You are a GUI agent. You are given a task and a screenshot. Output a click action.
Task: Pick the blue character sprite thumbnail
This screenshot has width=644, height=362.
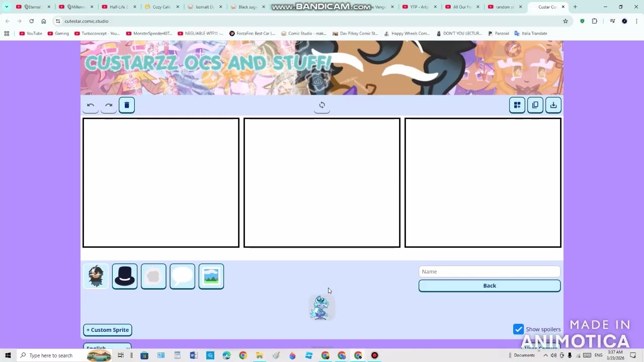(x=321, y=308)
